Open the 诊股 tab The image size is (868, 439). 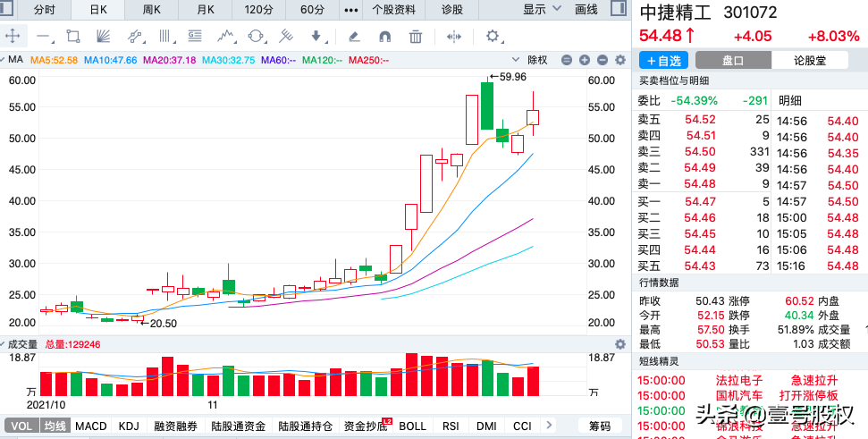(452, 10)
